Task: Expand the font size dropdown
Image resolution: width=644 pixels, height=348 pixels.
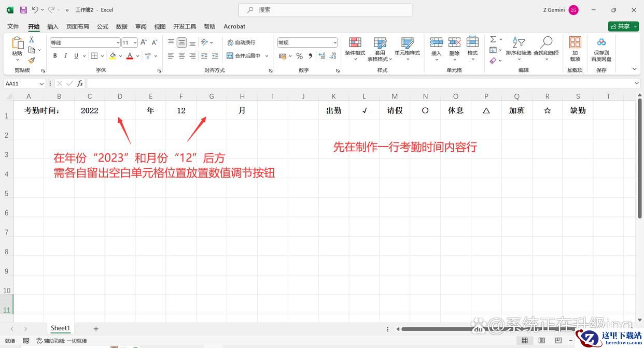Action: pos(135,42)
